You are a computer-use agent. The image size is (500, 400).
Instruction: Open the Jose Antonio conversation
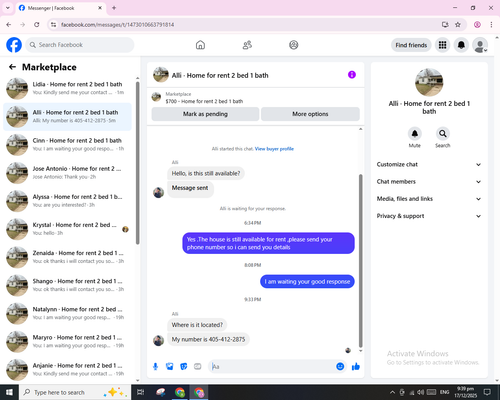pos(67,173)
